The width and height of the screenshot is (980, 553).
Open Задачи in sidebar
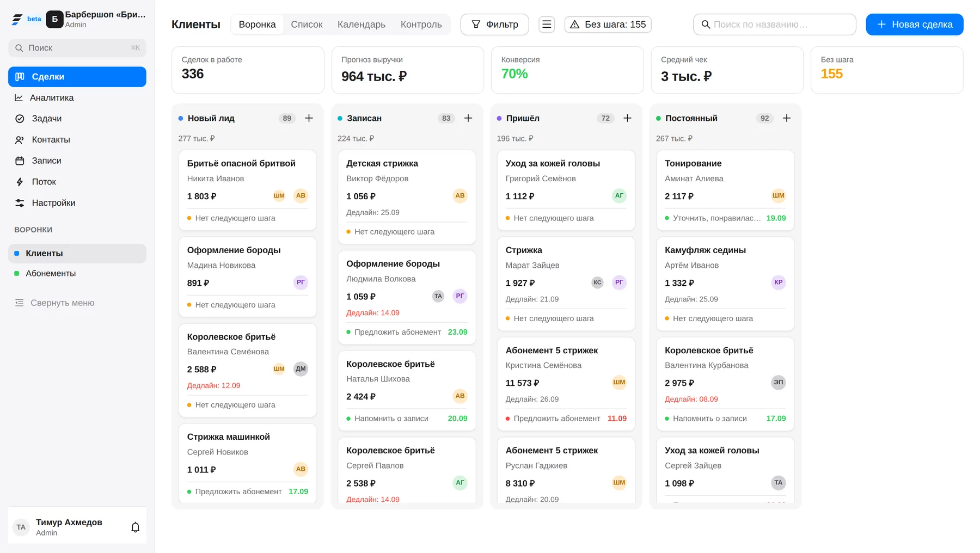point(77,119)
